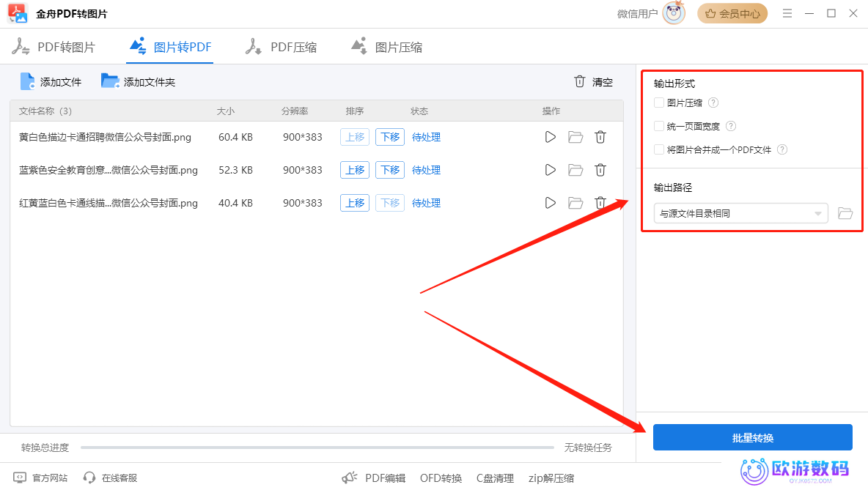Start converting 红黄蓝白色卡通线描 file with play icon

point(551,203)
